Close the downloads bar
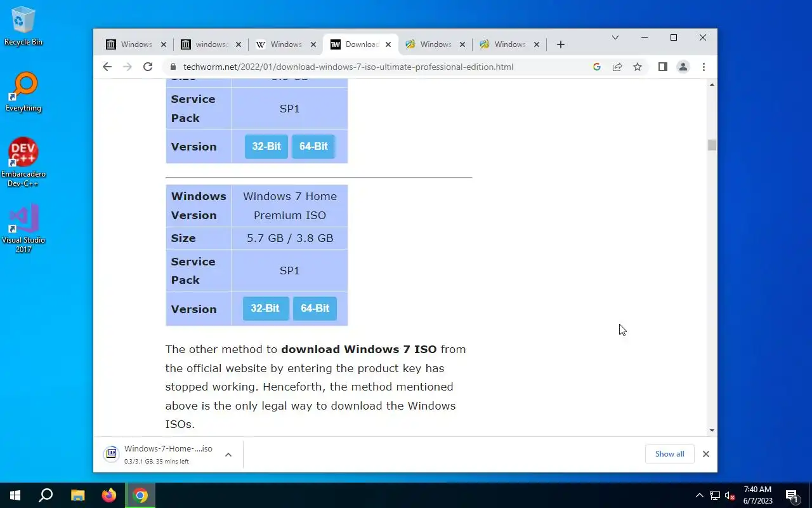The width and height of the screenshot is (812, 508). (705, 454)
